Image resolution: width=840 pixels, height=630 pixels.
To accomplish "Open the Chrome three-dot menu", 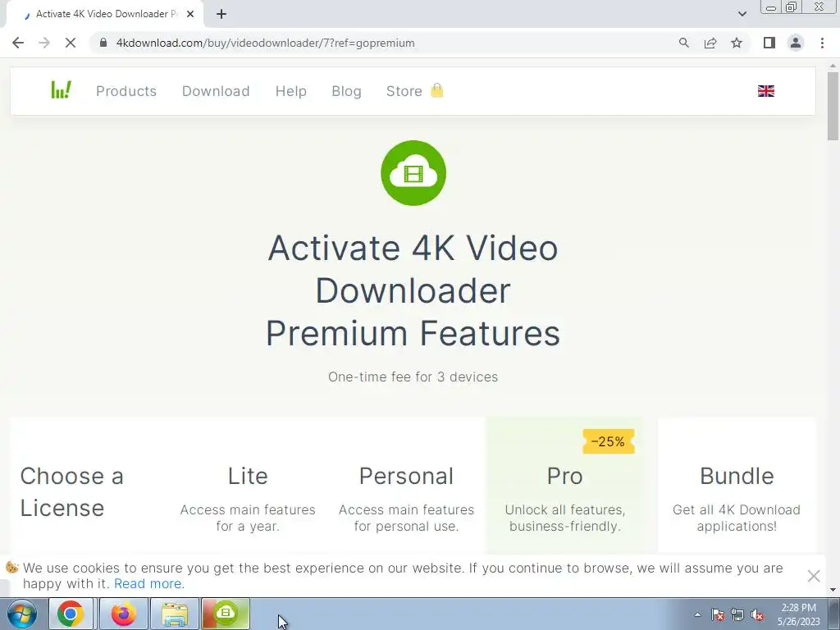I will 822,43.
